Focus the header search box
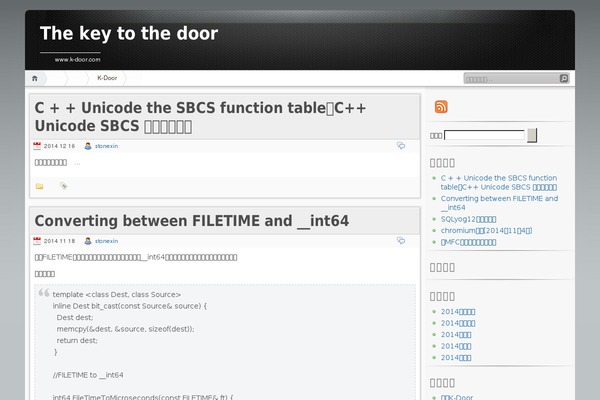 click(x=512, y=79)
